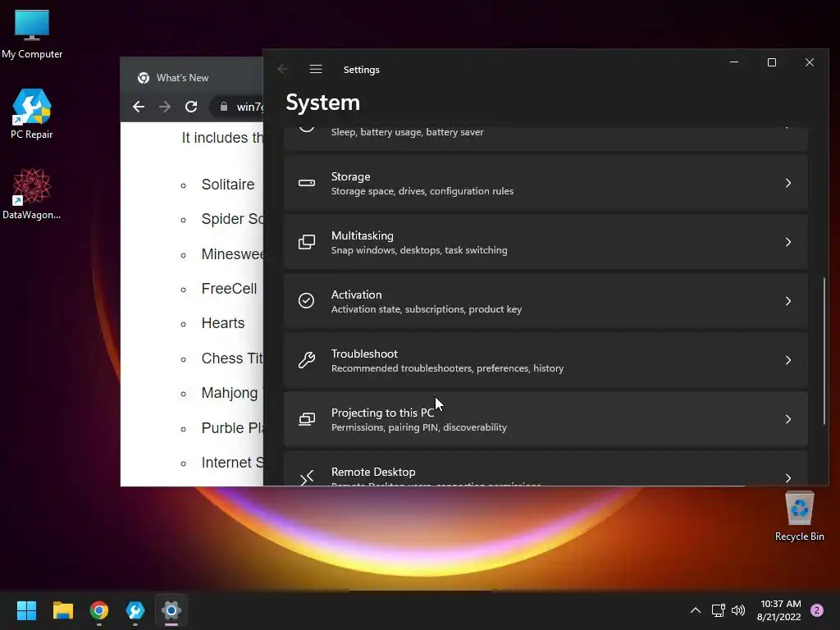The image size is (840, 630).
Task: Open the Settings hamburger navigation menu
Action: click(316, 69)
